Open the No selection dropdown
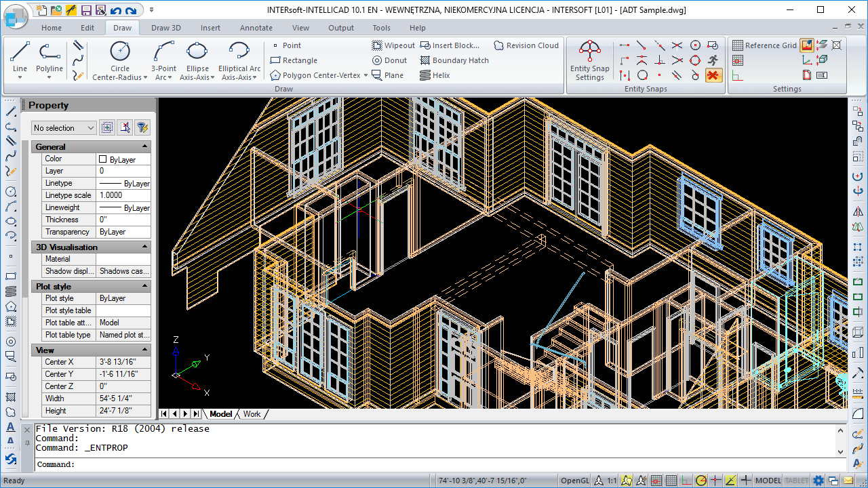 64,128
